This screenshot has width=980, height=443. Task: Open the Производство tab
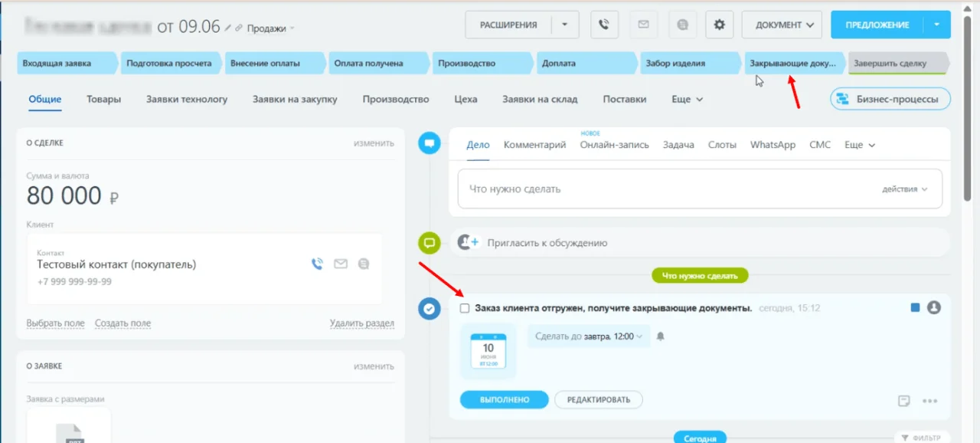point(396,99)
